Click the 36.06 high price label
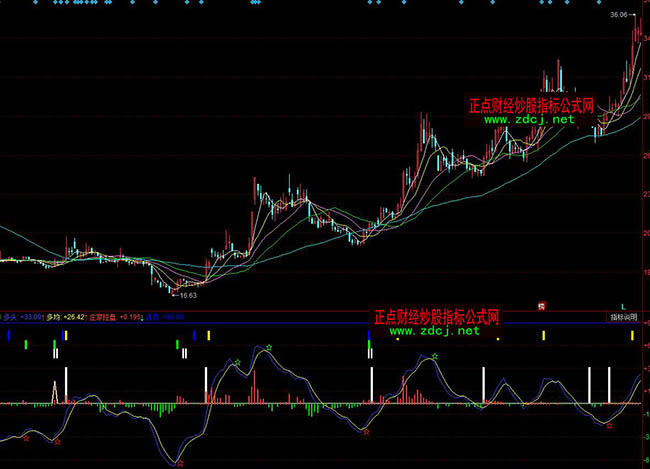Viewport: 650px width, 469px height. pyautogui.click(x=618, y=16)
